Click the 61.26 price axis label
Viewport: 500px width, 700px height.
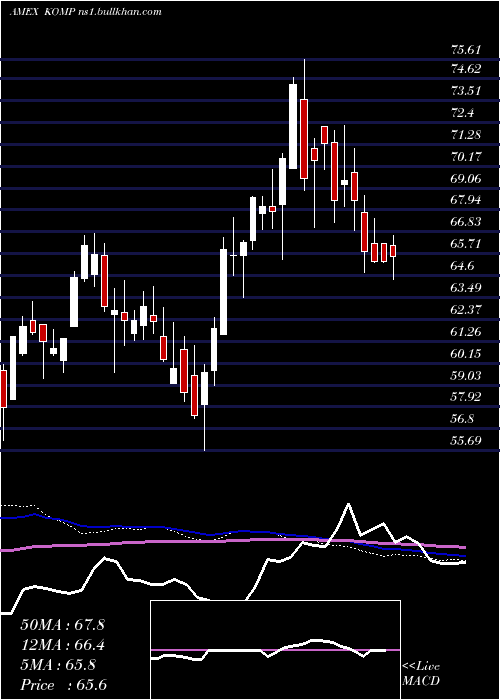(466, 332)
